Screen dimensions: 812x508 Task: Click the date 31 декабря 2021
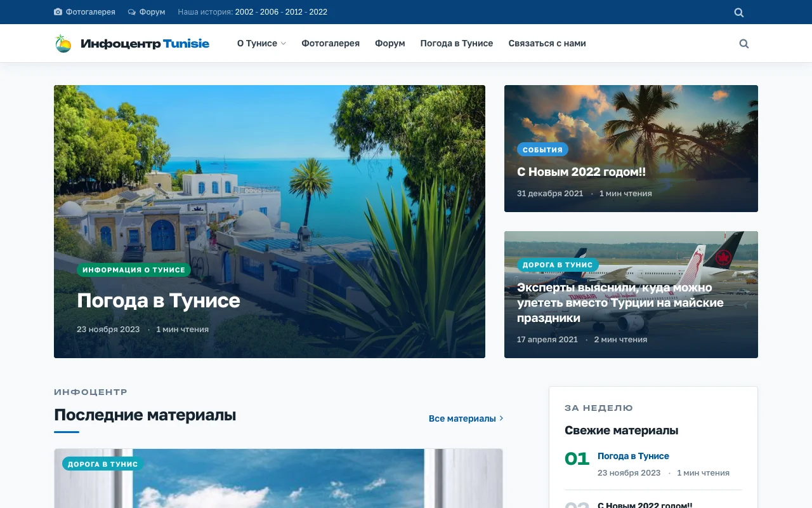coord(550,194)
